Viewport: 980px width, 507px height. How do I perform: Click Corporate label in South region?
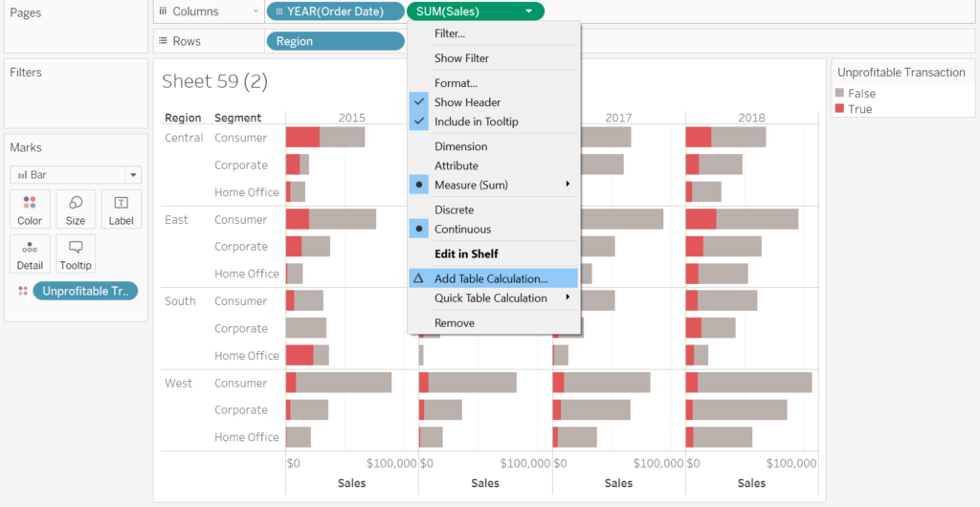coord(240,328)
